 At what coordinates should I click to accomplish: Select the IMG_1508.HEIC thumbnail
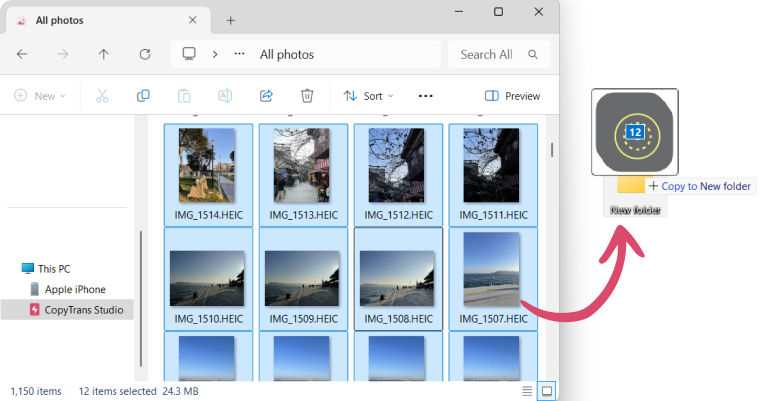[x=398, y=279]
